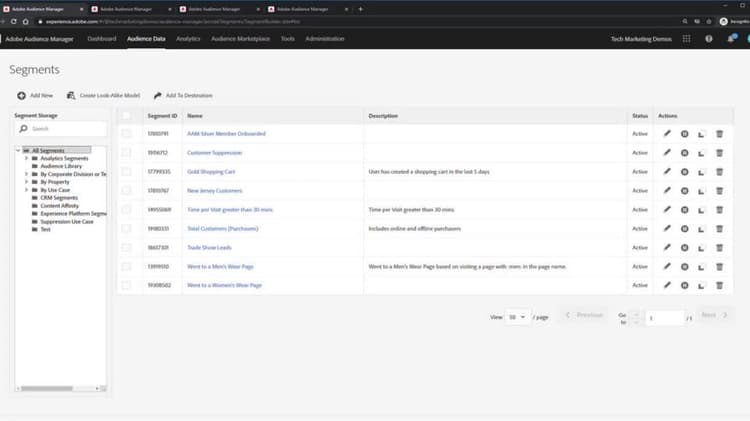This screenshot has height=421, width=750.
Task: Expand the By Property folder
Action: pos(26,182)
